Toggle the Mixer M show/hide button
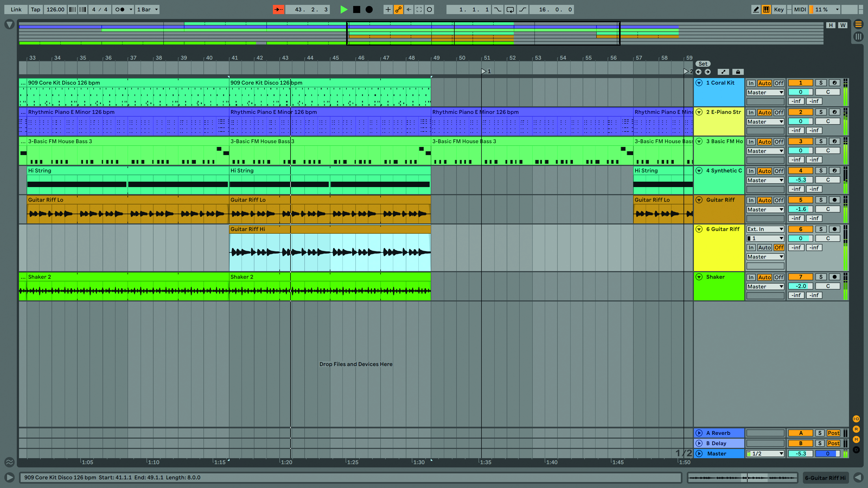The height and width of the screenshot is (488, 868). pos(856,439)
